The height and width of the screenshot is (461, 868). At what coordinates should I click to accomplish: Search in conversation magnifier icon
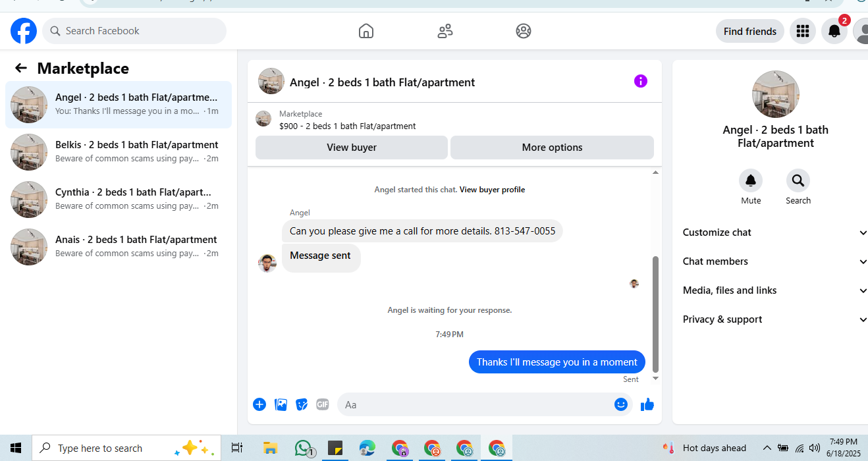pos(798,180)
